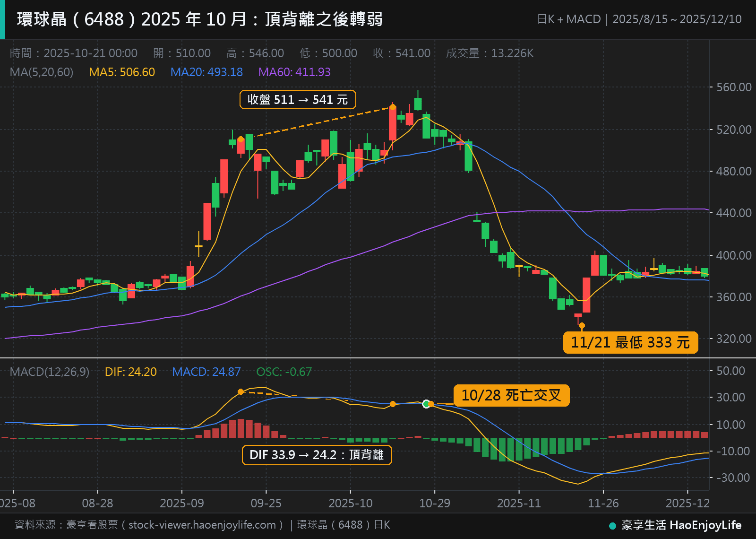Select the 時間：2025-10-21 00:00 readout
756x539 pixels.
pyautogui.click(x=74, y=53)
